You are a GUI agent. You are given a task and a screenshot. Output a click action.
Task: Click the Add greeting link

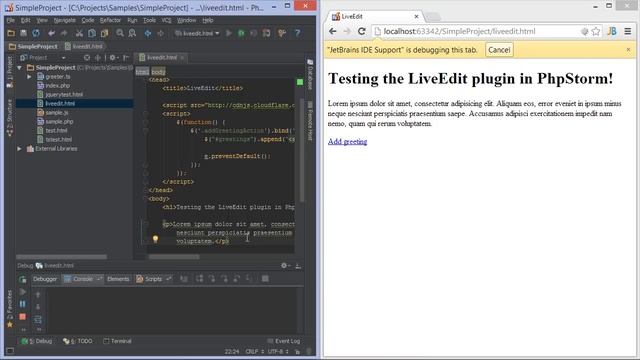pyautogui.click(x=347, y=141)
